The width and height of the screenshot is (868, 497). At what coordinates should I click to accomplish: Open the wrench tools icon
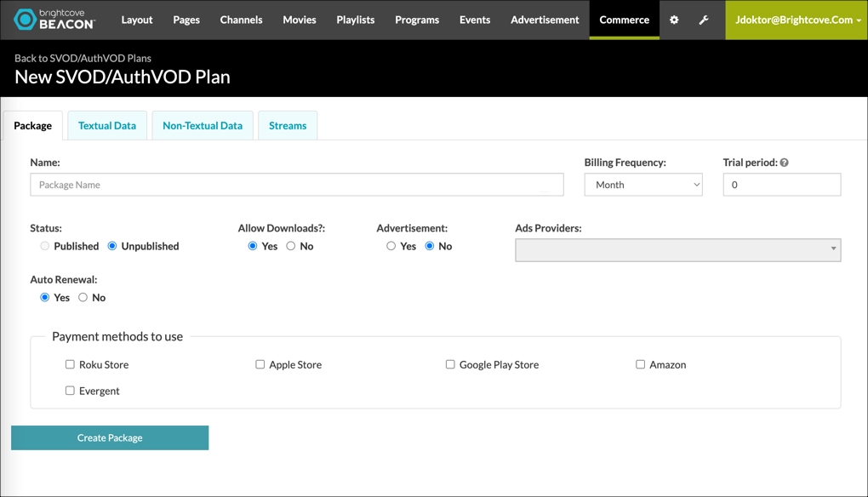[704, 20]
